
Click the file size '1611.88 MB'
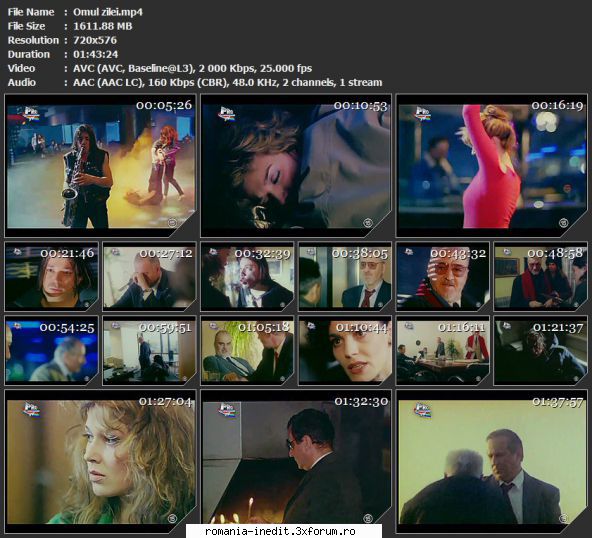pos(103,26)
